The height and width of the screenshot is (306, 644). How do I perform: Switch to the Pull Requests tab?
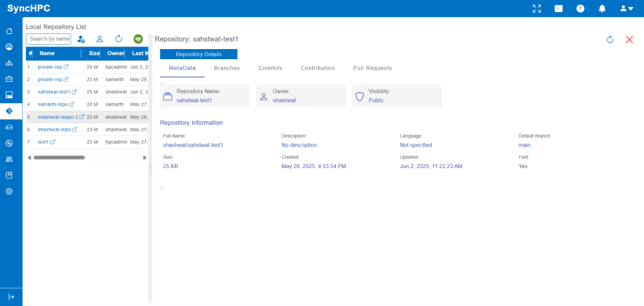coord(373,68)
